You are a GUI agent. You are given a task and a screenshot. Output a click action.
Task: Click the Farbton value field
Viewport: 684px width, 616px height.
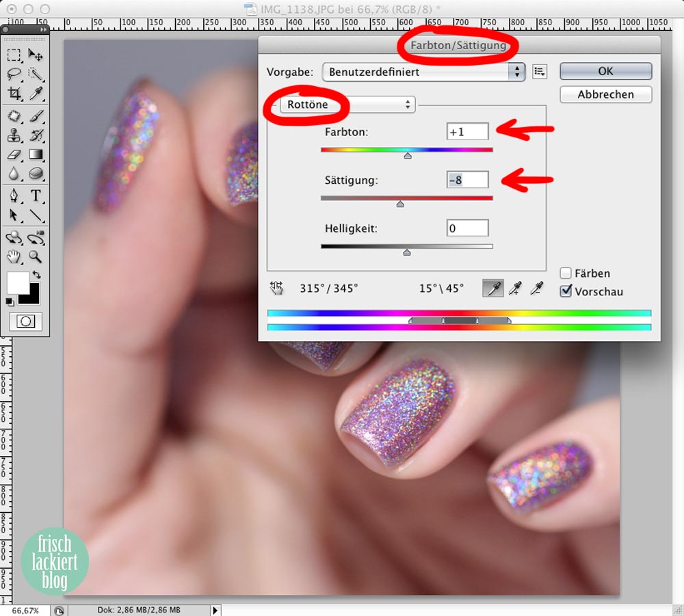pos(467,132)
